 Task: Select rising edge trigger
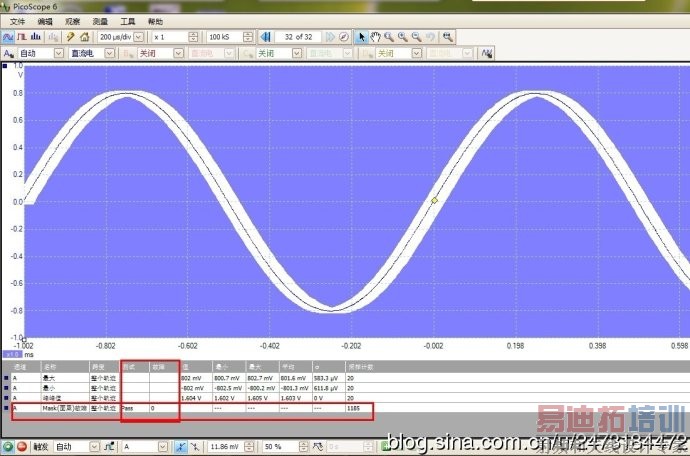pyautogui.click(x=181, y=447)
